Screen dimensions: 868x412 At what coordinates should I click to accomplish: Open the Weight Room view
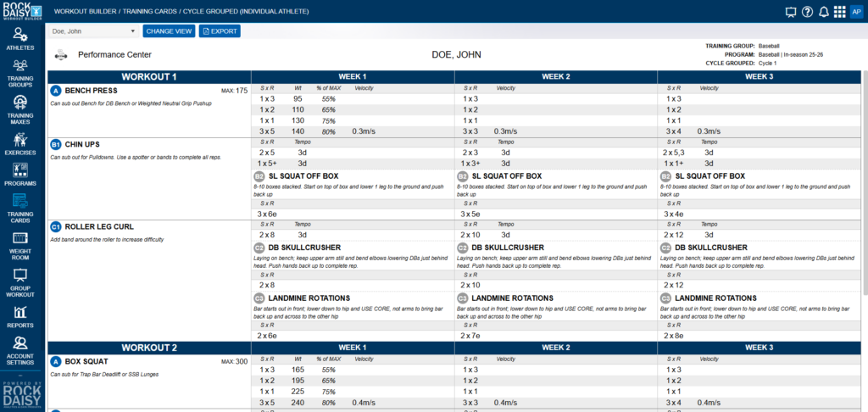pos(20,244)
